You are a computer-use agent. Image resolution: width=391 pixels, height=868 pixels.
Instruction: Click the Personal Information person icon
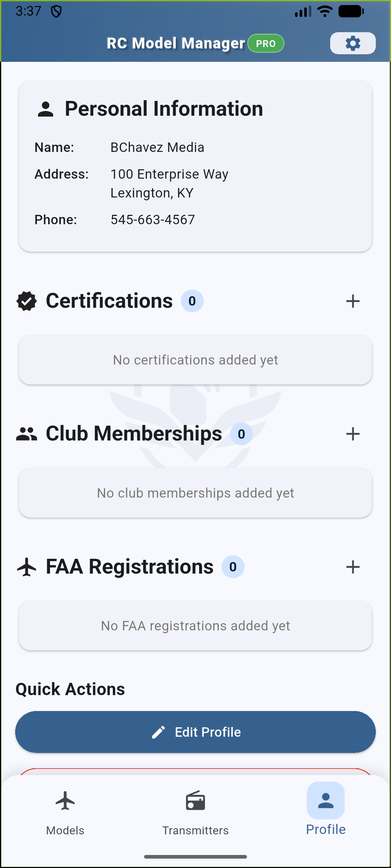[x=46, y=109]
